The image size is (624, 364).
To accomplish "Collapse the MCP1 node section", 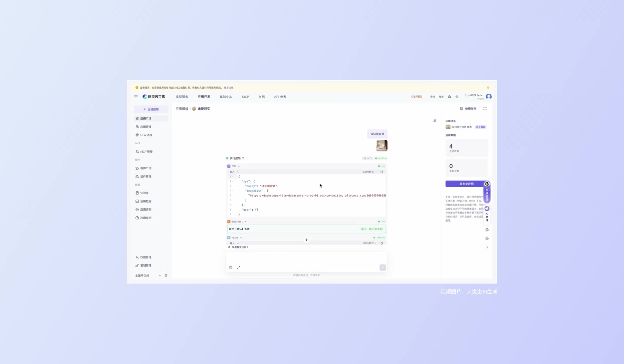I will tap(241, 238).
